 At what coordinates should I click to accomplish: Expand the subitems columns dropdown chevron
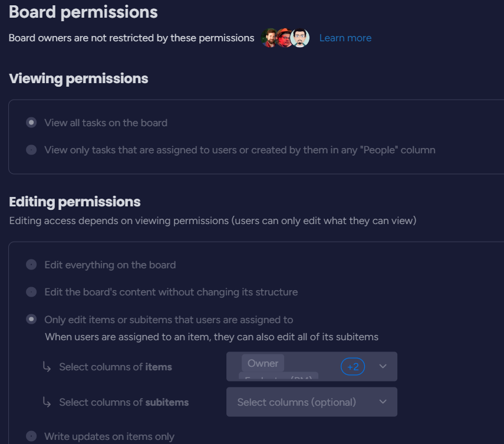pos(383,402)
